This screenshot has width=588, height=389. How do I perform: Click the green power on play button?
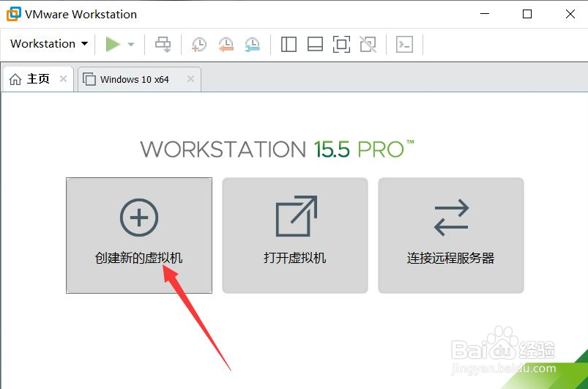pos(113,44)
